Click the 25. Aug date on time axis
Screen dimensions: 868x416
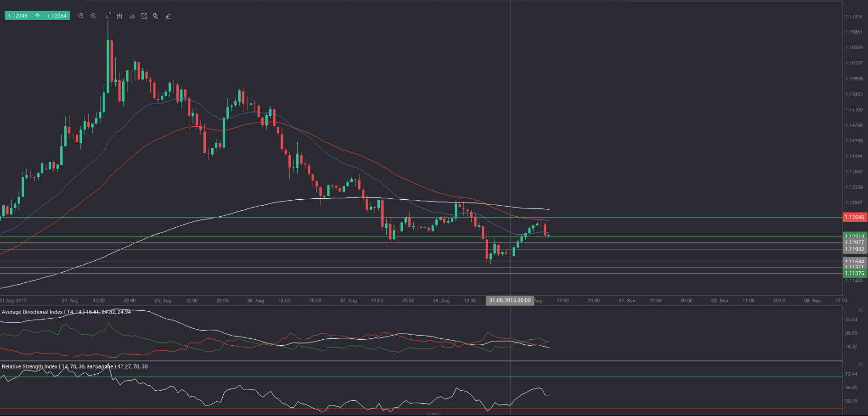pos(163,300)
